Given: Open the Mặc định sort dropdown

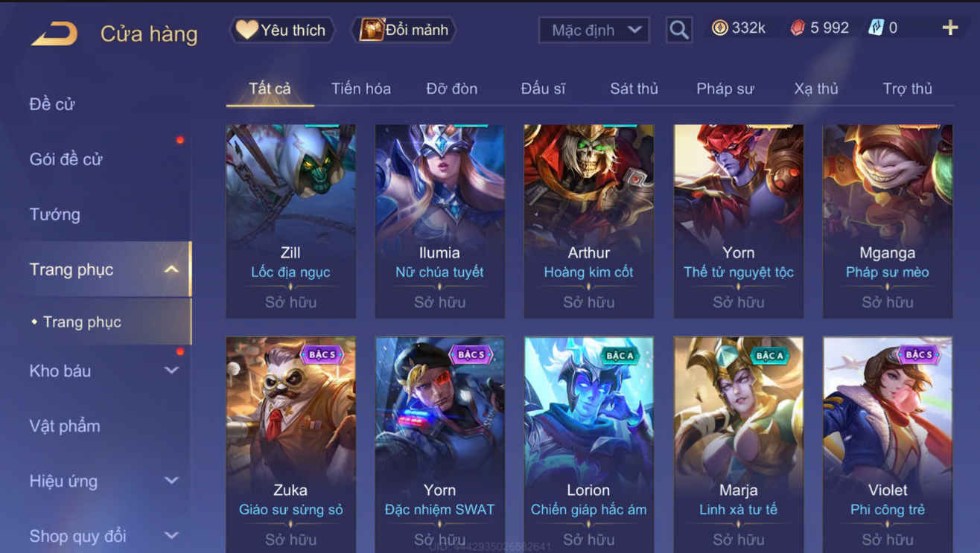Looking at the screenshot, I should point(594,31).
